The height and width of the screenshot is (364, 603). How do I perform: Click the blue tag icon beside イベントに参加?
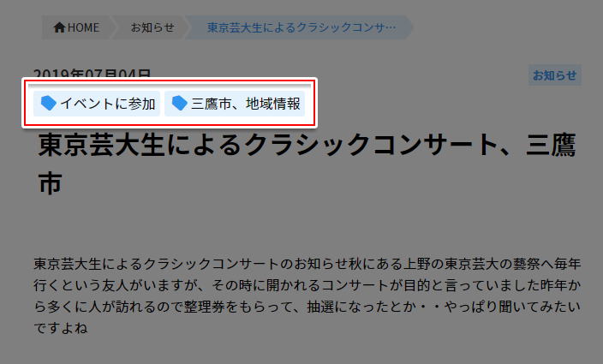click(49, 104)
